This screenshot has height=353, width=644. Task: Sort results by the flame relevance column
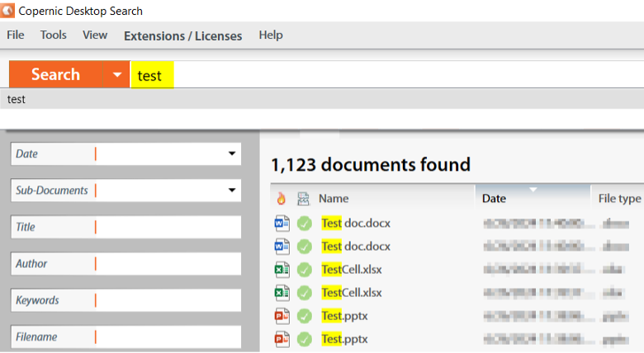(282, 199)
